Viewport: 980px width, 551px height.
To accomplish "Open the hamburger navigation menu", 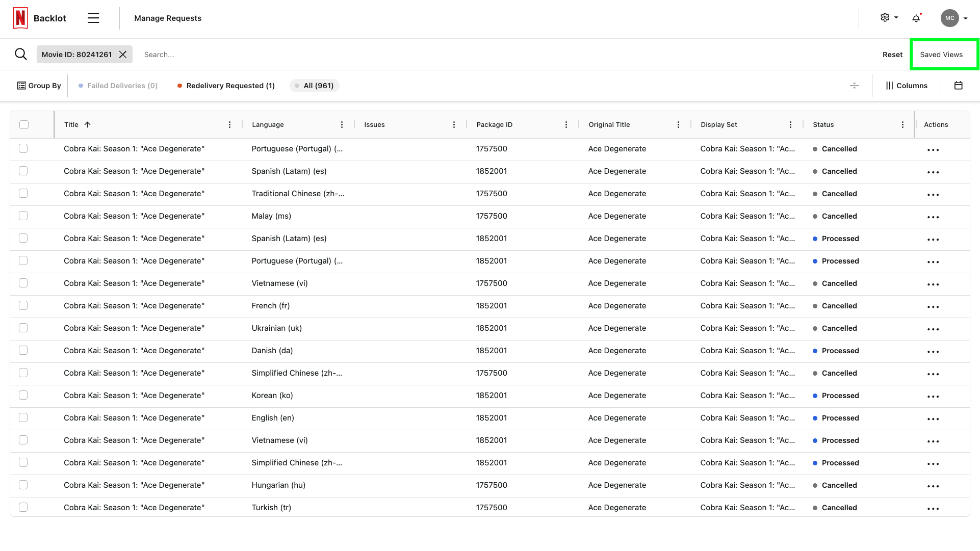I will pos(93,17).
